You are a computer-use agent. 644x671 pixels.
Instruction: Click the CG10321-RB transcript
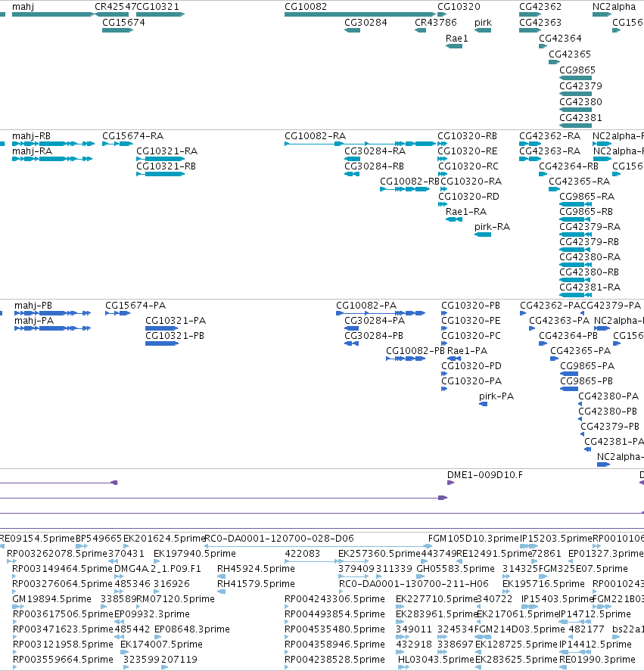(160, 174)
